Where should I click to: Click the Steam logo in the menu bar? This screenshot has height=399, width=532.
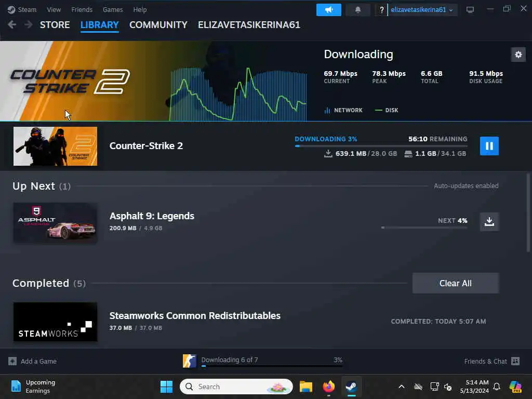[11, 9]
